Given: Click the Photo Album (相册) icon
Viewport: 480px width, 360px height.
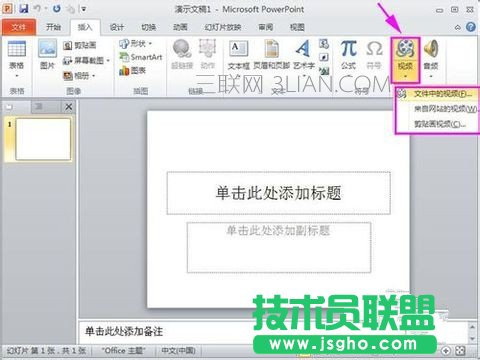Looking at the screenshot, I should 68,76.
